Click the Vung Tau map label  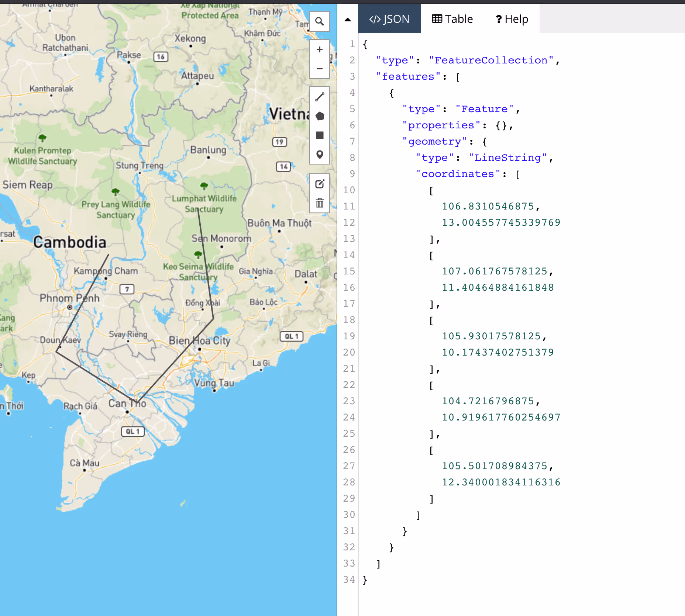pos(214,383)
